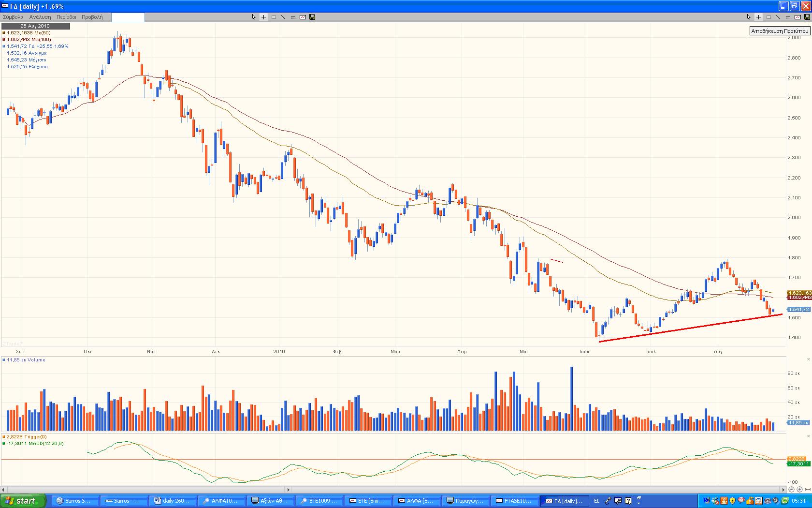
Task: Zoom in the chart with plus button
Action: pos(799,490)
